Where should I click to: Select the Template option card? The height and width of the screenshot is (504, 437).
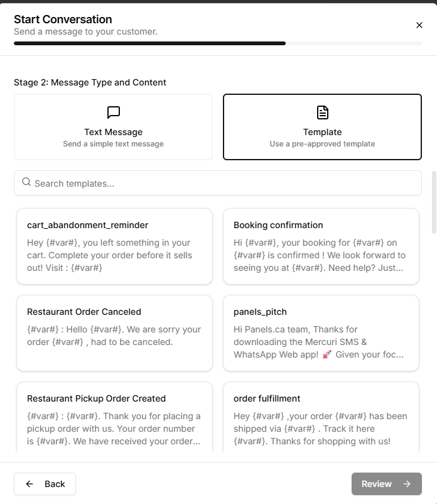[322, 127]
